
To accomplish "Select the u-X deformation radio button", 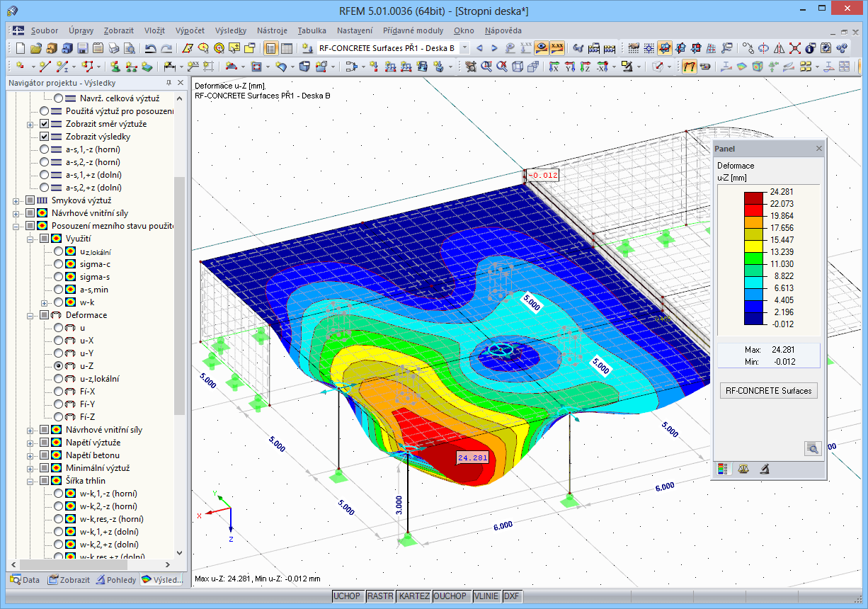I will 59,341.
